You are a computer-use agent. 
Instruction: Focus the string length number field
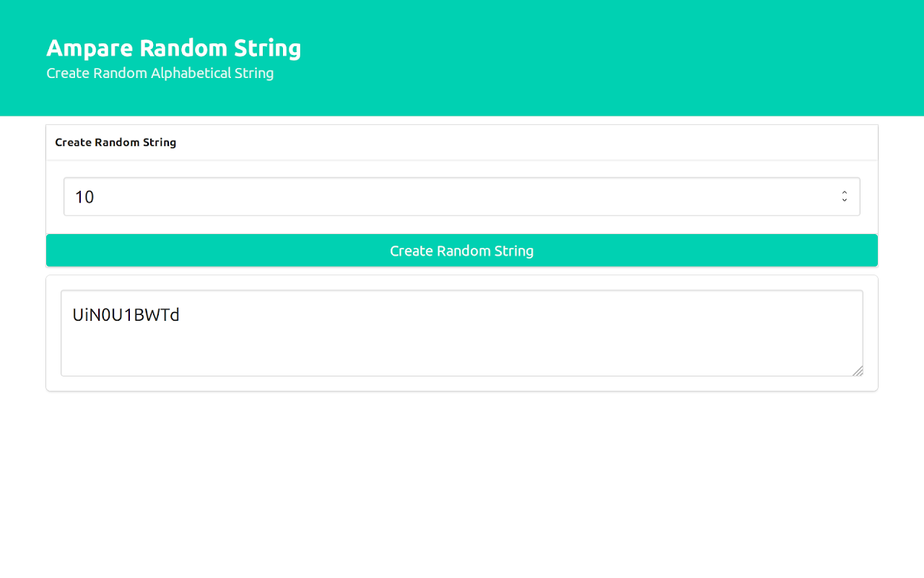[x=433, y=197]
